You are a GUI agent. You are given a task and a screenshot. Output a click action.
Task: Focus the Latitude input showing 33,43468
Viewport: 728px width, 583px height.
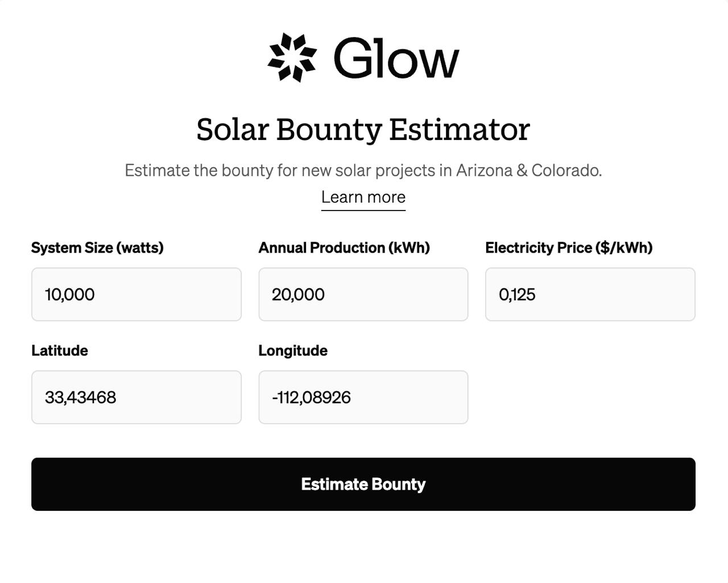pyautogui.click(x=136, y=397)
